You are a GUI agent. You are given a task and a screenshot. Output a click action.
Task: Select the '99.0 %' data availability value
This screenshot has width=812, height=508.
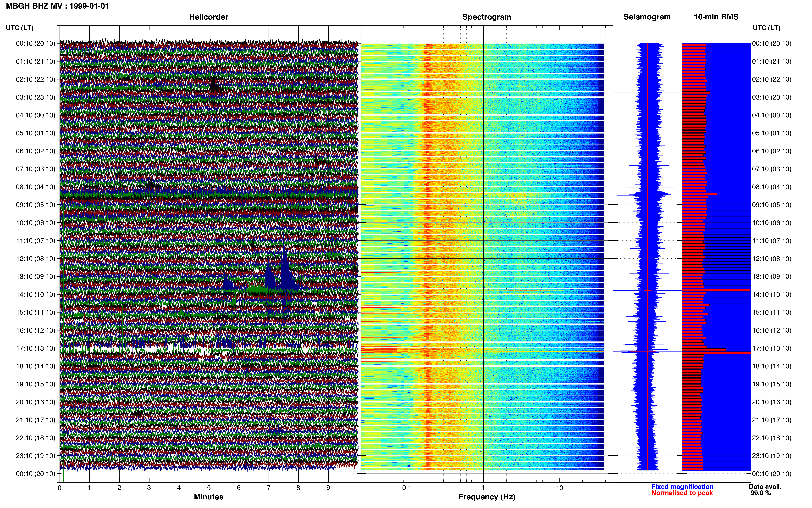click(x=761, y=493)
